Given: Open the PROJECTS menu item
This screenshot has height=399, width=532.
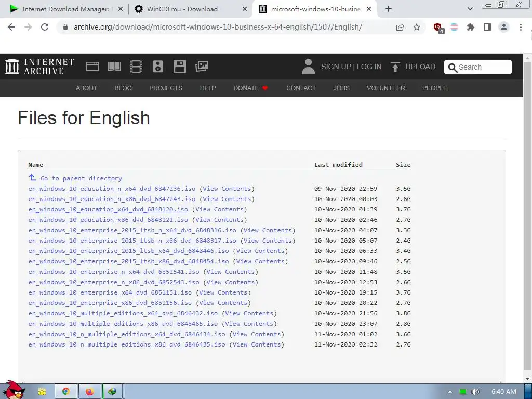Looking at the screenshot, I should click(x=166, y=88).
